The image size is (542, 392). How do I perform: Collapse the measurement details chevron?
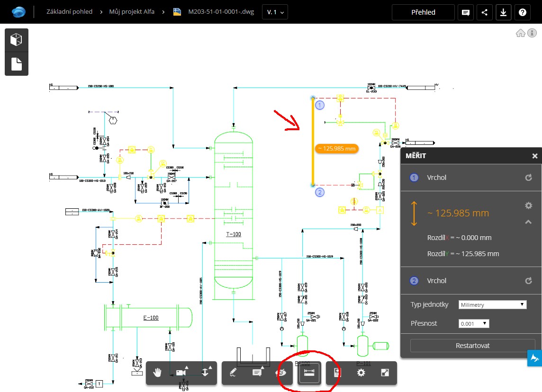point(529,222)
